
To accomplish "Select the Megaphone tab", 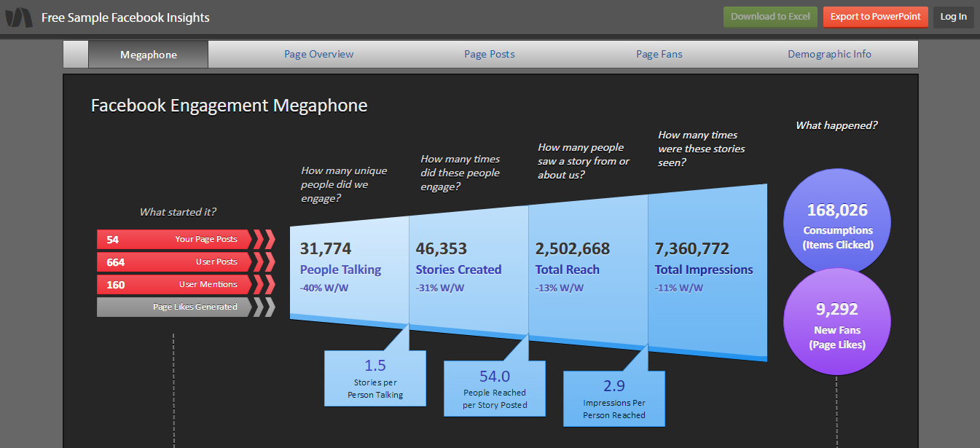I will coord(149,54).
